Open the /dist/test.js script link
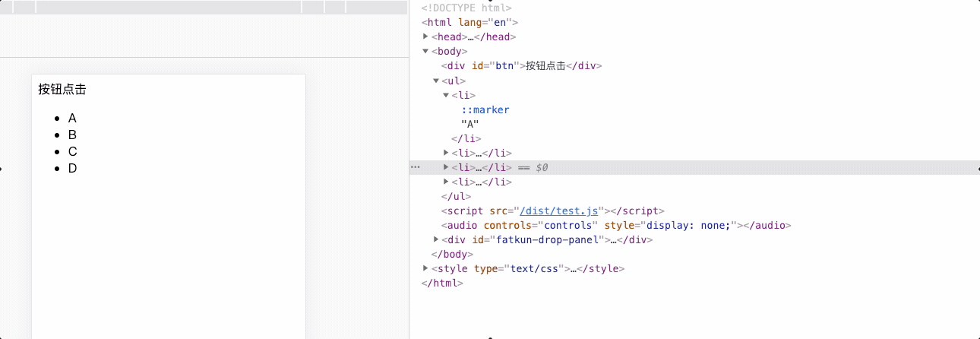Viewport: 980px width, 339px height. pyautogui.click(x=561, y=211)
